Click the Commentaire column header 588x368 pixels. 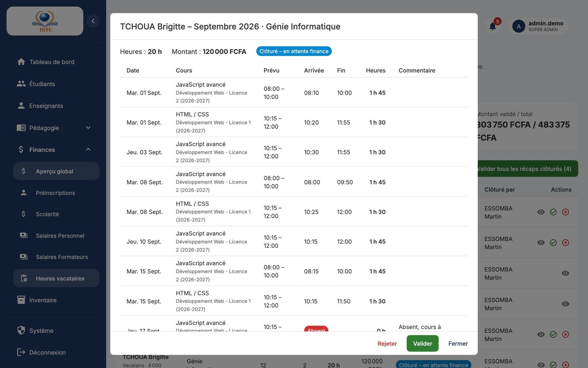point(417,70)
